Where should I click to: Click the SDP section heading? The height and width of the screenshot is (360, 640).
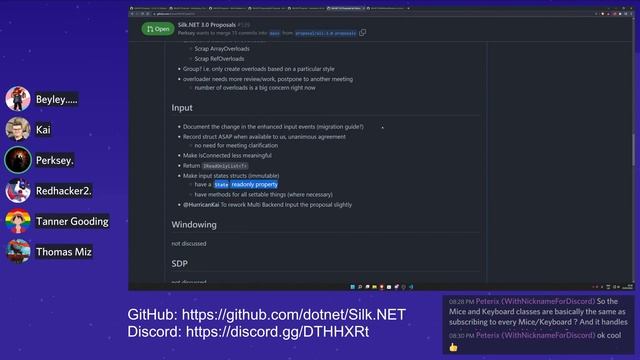[180, 264]
